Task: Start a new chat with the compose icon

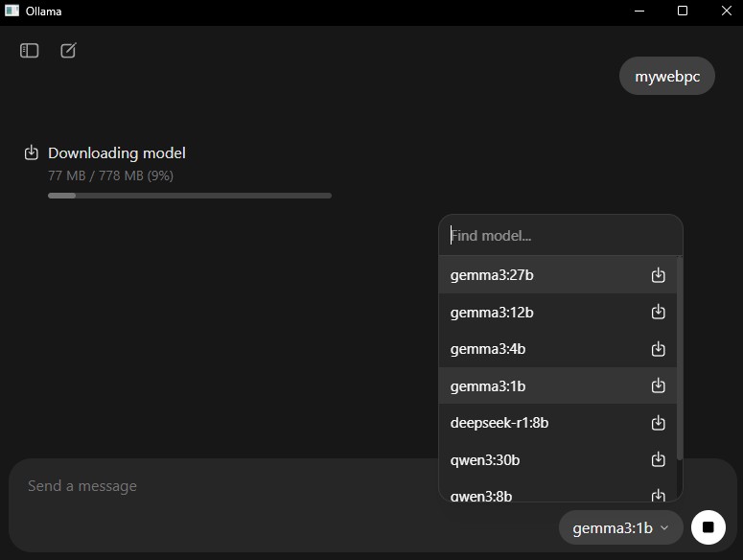Action: (68, 50)
